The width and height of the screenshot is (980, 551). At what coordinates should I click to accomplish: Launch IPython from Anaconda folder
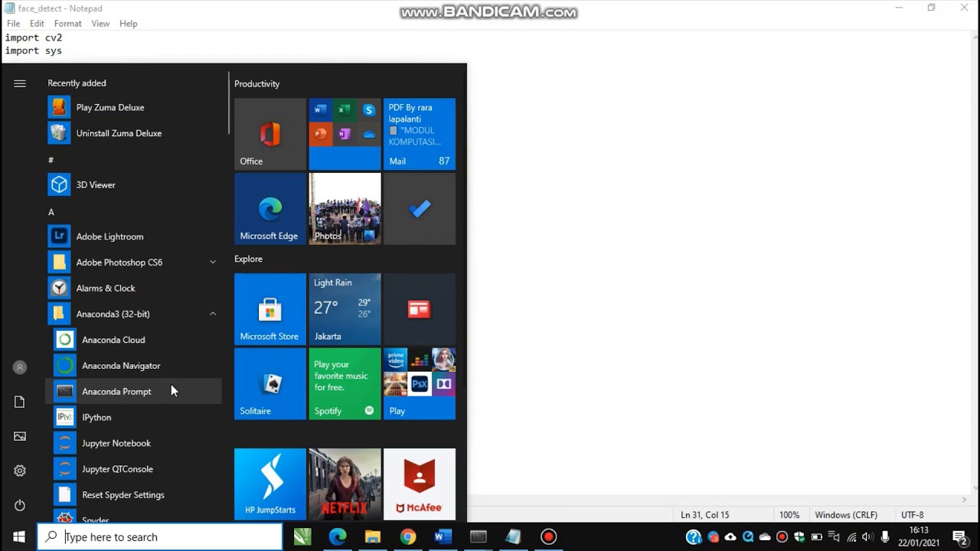(x=134, y=417)
